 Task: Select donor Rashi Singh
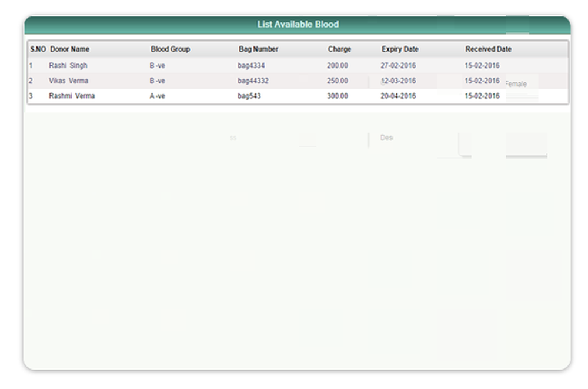[68, 66]
